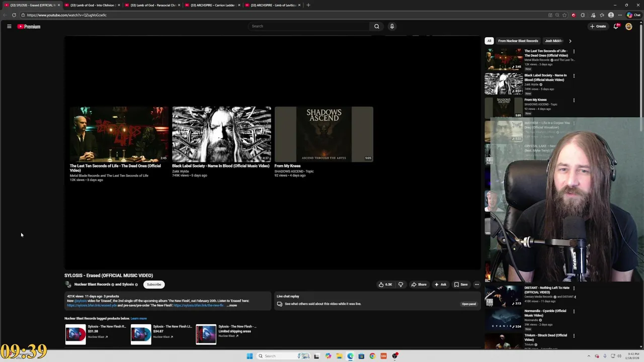Open sidebar DISTANT Nothing Left To Hate

pyautogui.click(x=547, y=290)
